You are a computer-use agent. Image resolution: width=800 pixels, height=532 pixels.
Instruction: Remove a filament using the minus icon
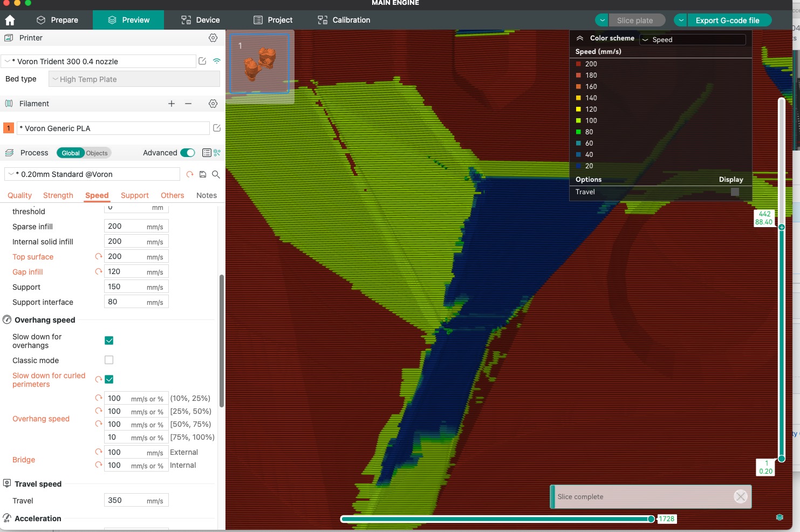[x=188, y=104]
